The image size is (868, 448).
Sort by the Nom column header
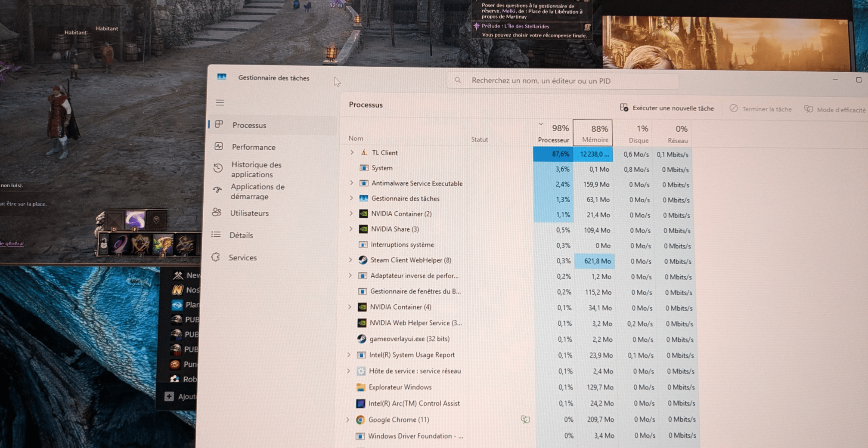(356, 138)
